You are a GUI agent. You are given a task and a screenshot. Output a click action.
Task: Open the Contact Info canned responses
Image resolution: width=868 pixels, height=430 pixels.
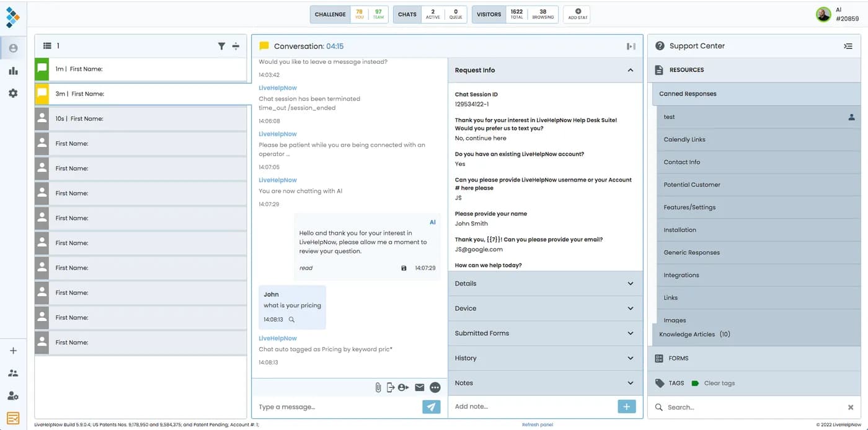click(759, 162)
